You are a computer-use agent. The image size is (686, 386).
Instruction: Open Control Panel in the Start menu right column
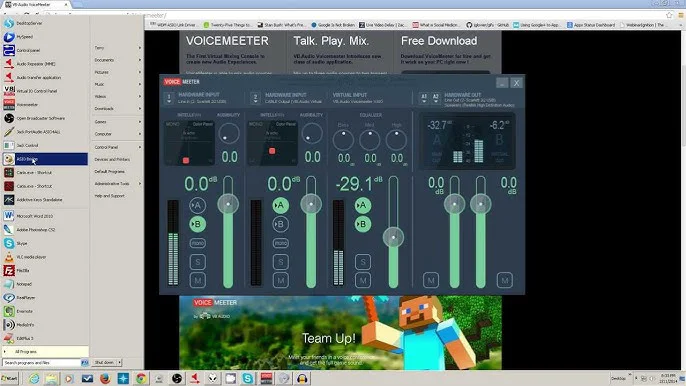(x=117, y=147)
